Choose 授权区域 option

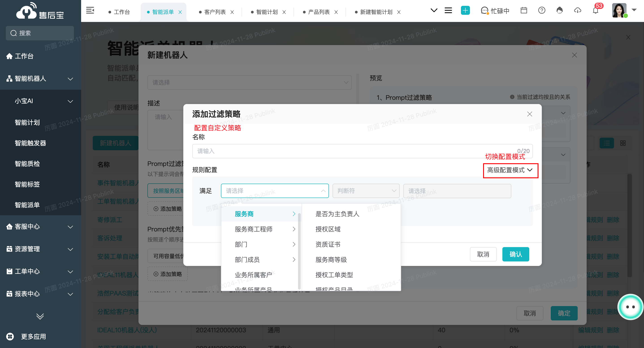tap(328, 229)
